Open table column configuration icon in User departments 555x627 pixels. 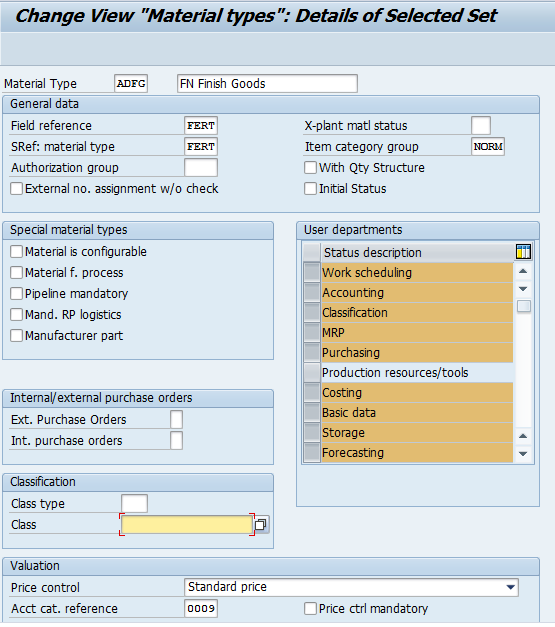pos(523,252)
